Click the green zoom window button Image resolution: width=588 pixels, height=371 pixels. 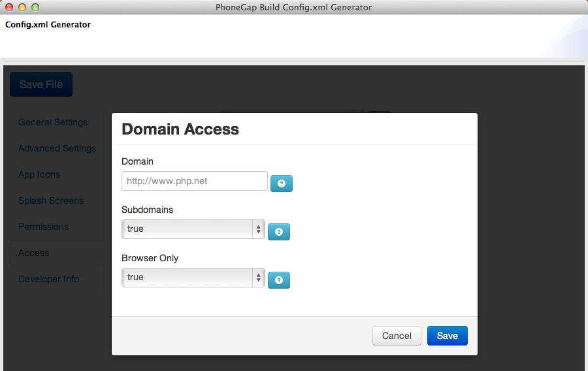point(35,7)
